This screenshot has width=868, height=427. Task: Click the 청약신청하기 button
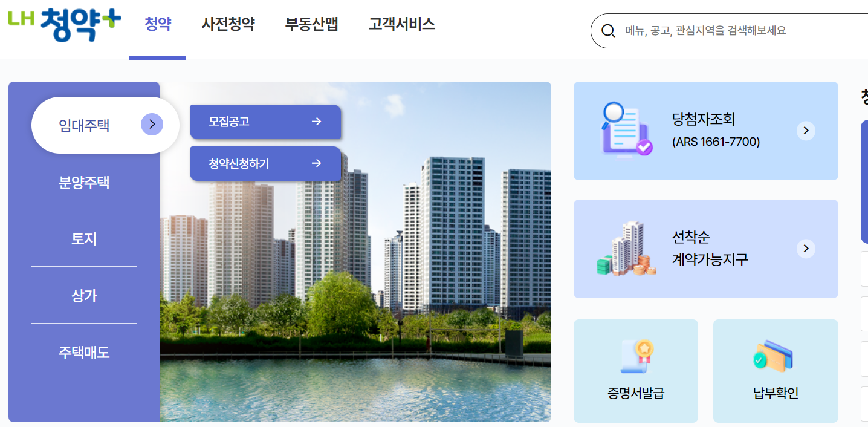[x=265, y=163]
